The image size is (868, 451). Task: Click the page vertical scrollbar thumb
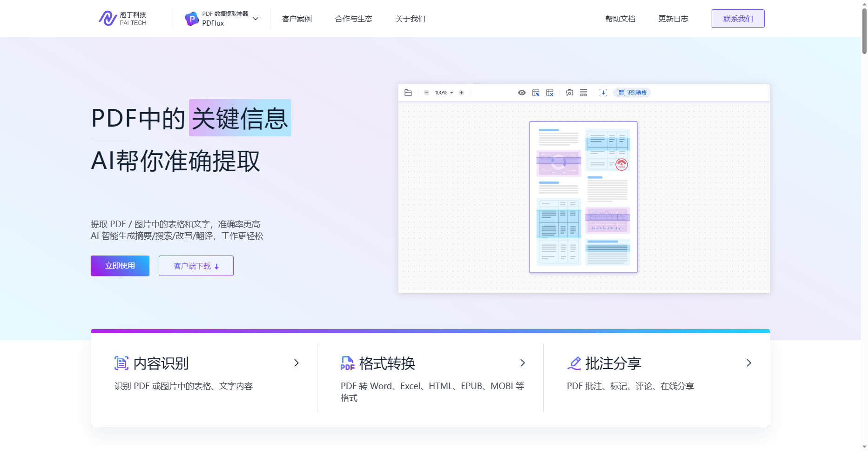(x=864, y=30)
